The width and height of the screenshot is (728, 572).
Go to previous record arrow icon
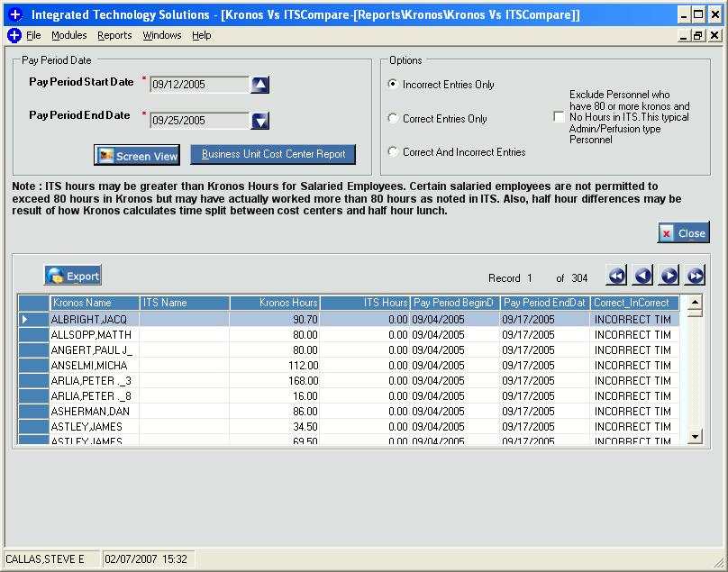pyautogui.click(x=642, y=277)
